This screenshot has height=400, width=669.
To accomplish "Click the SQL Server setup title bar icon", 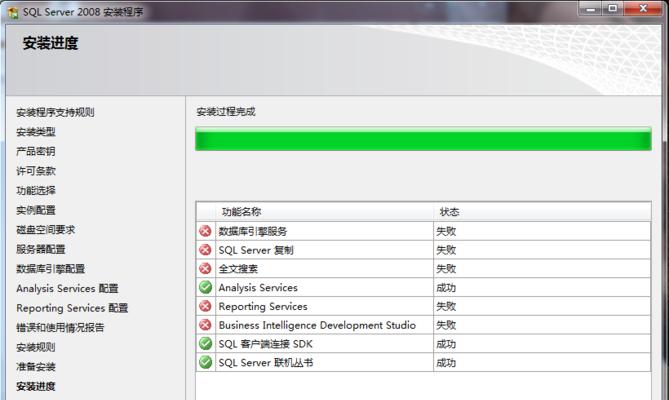I will pos(13,12).
